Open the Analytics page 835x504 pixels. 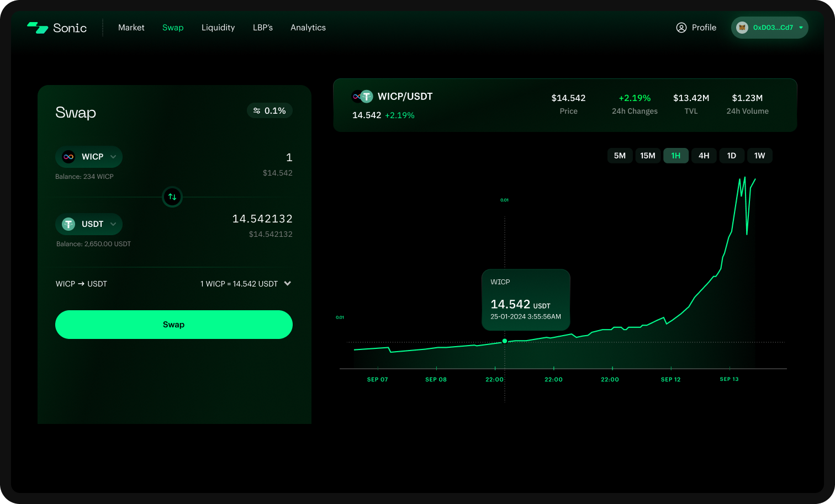click(308, 27)
